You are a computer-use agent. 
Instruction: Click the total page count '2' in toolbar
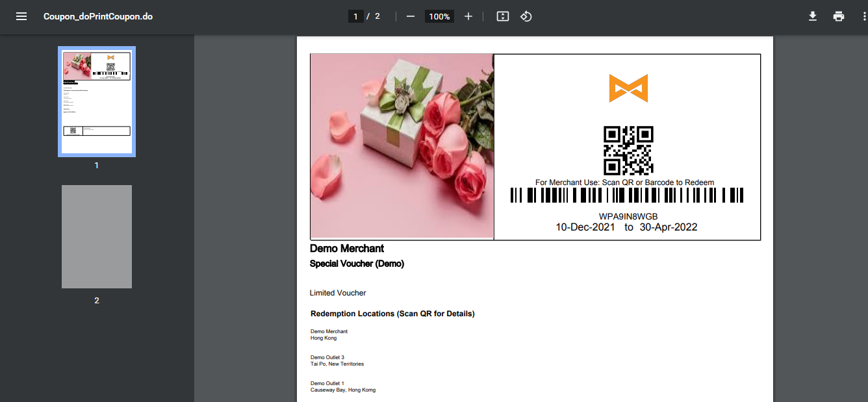(x=377, y=16)
